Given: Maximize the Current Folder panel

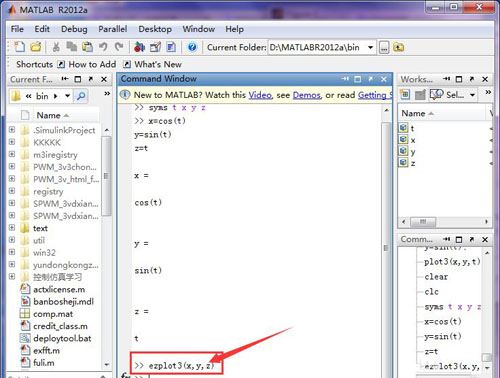Looking at the screenshot, I should (78, 79).
